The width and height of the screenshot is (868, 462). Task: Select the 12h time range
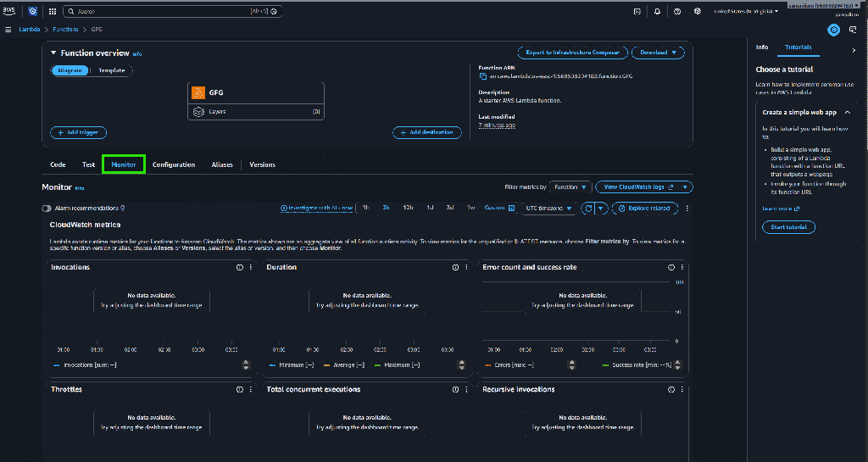pyautogui.click(x=408, y=208)
